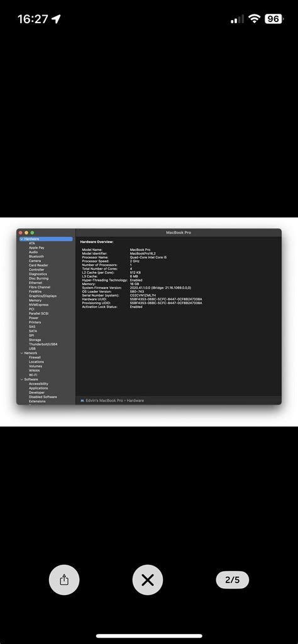Screen dimensions: 298x644
Task: Select PCI in the sidebar
Action: point(31,309)
